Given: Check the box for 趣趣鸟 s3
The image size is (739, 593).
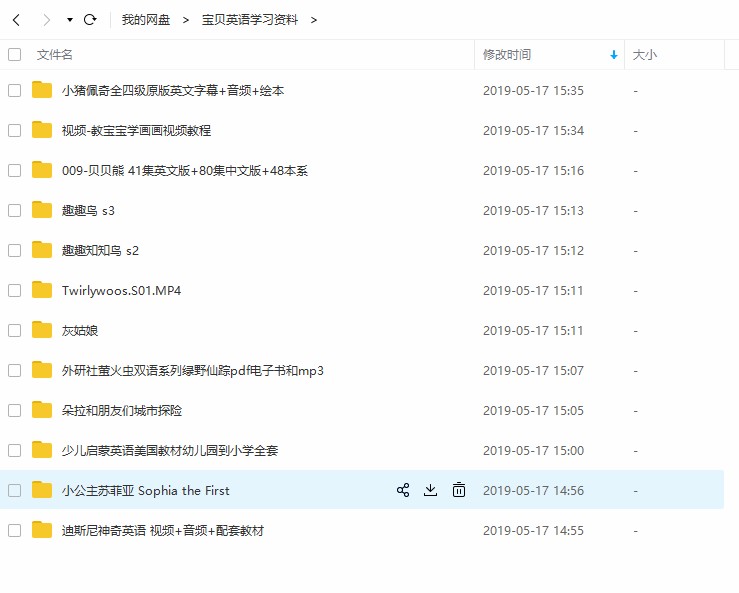Looking at the screenshot, I should pyautogui.click(x=15, y=210).
